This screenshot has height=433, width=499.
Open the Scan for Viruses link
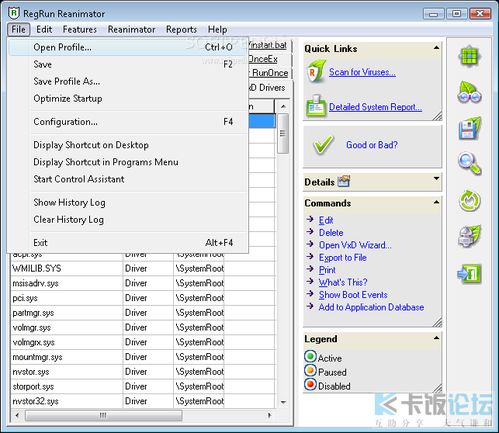click(362, 72)
